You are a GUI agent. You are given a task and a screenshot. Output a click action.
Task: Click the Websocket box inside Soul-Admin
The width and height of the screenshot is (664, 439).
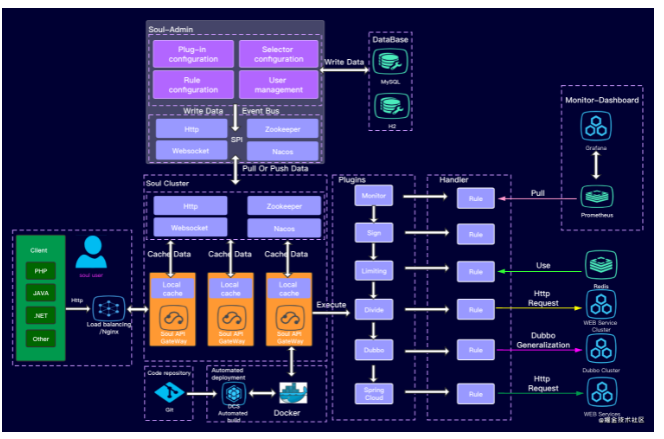[x=191, y=151]
